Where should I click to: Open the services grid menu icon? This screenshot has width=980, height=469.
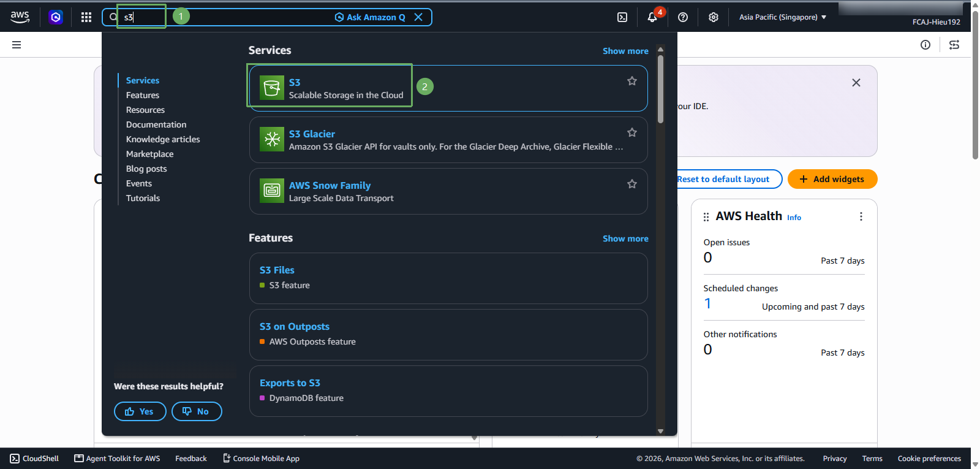click(86, 17)
